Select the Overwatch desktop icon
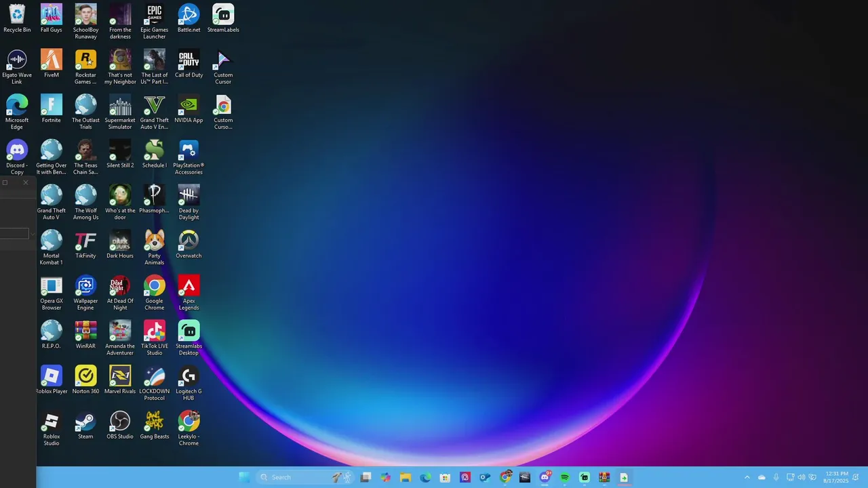The width and height of the screenshot is (868, 488). click(189, 244)
